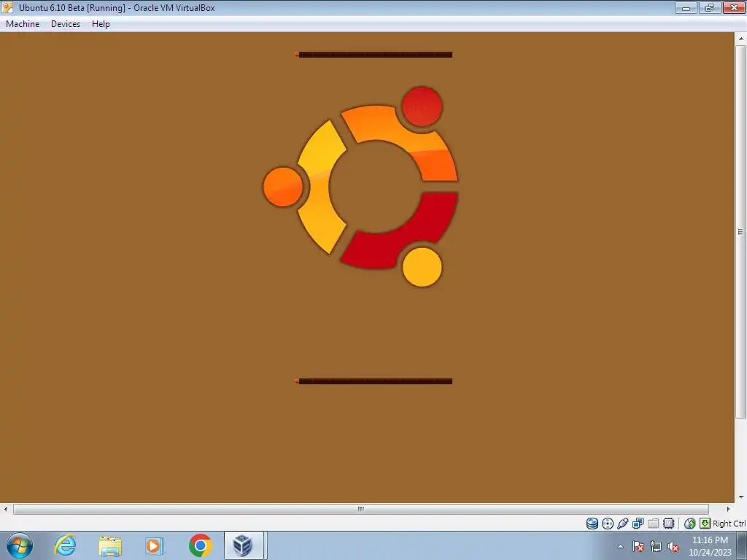
Task: Click the optical disc (CD/DVD) status icon
Action: [x=608, y=524]
